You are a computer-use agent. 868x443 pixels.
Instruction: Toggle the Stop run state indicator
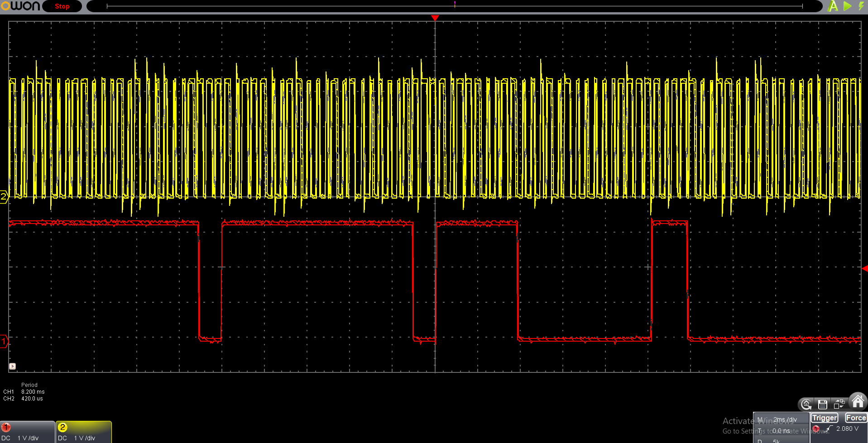coord(62,6)
